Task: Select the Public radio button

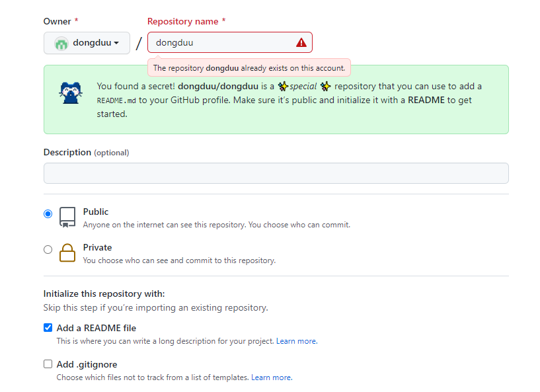Action: (x=48, y=214)
